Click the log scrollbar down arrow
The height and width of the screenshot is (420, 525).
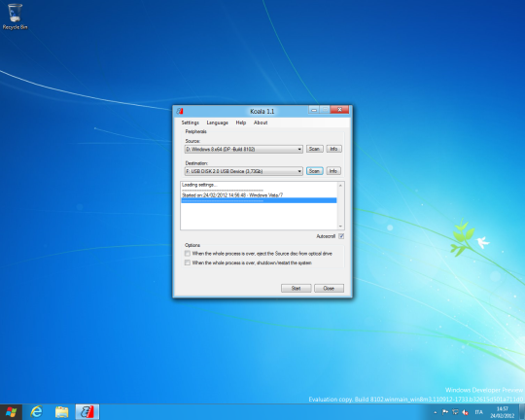tap(340, 227)
